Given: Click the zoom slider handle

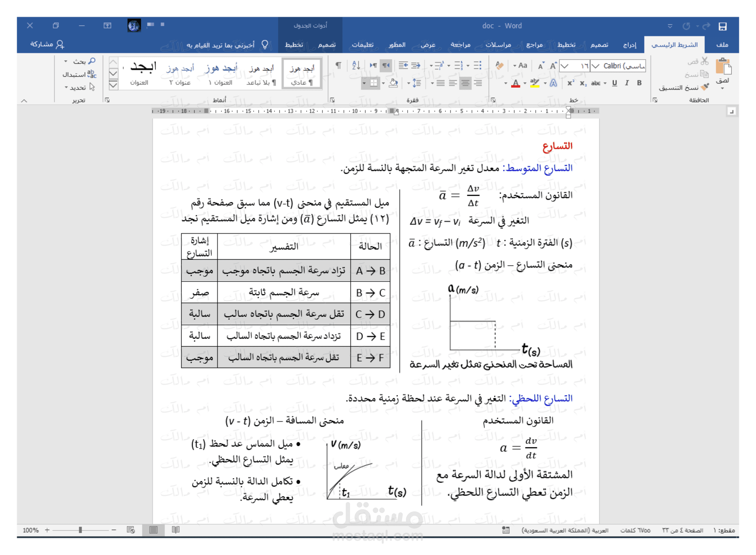Looking at the screenshot, I should click(x=80, y=530).
